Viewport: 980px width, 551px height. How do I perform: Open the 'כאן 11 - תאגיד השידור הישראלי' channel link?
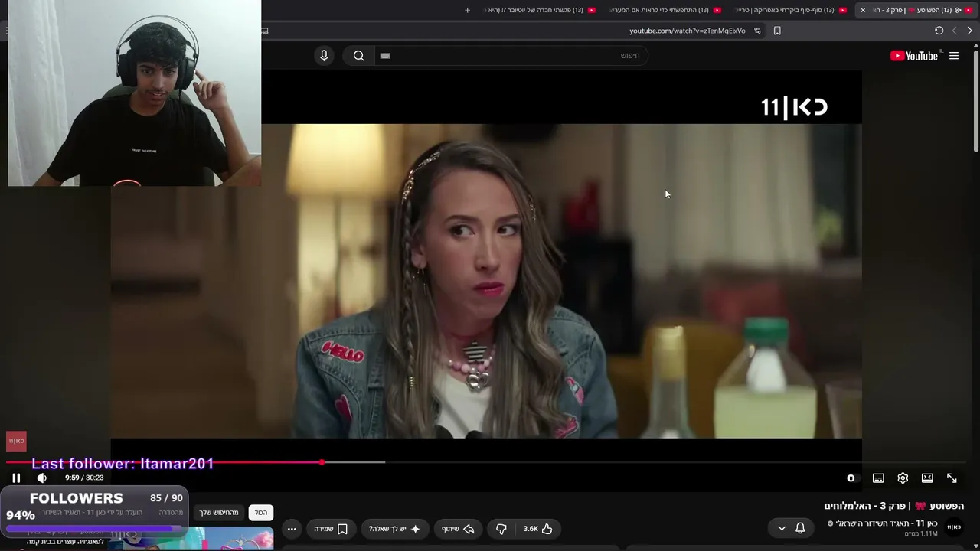pyautogui.click(x=887, y=523)
